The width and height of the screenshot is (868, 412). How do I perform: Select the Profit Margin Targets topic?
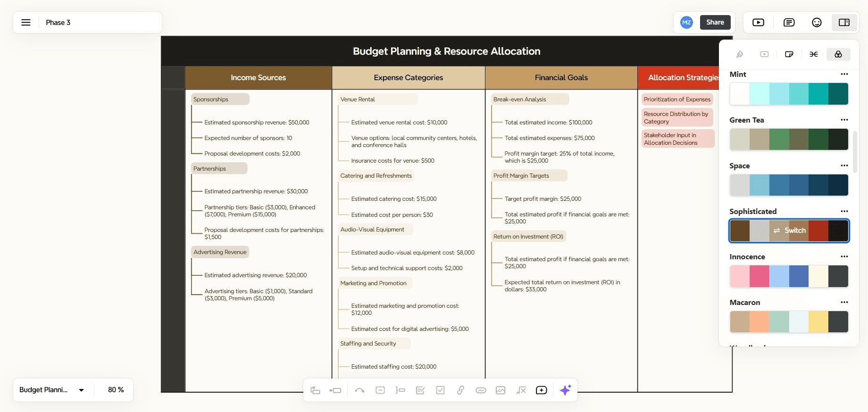coord(529,176)
